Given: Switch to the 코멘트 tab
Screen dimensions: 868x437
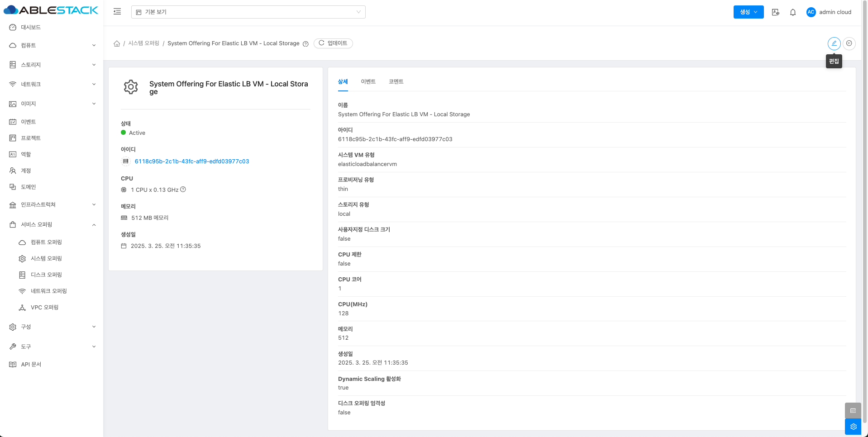Looking at the screenshot, I should 396,81.
